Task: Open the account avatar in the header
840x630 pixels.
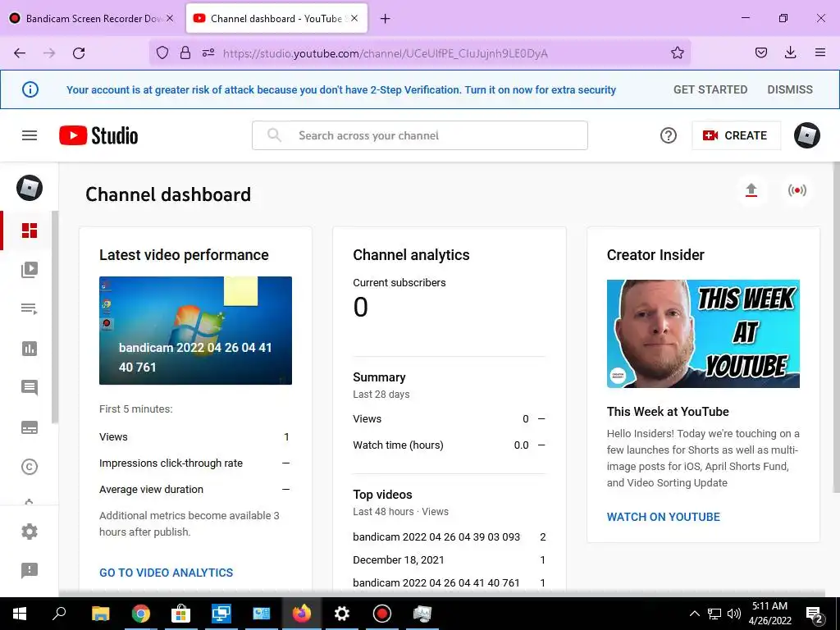Action: pos(807,135)
